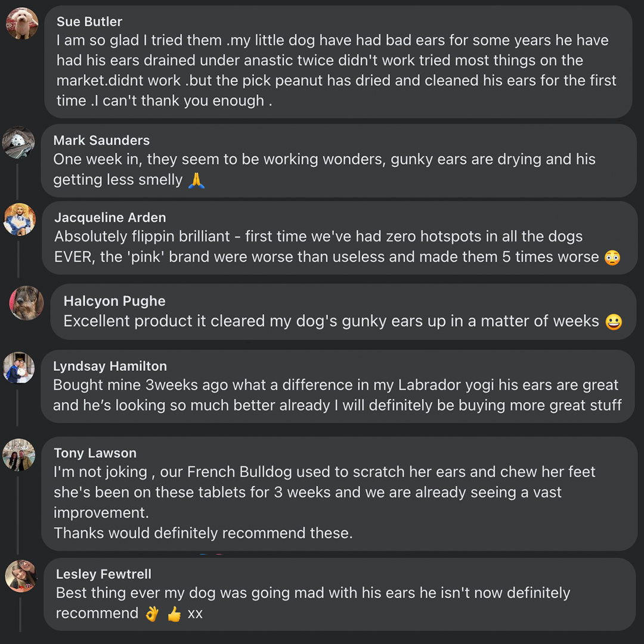Click the flushed face emoji
This screenshot has height=644, width=644.
click(x=612, y=258)
